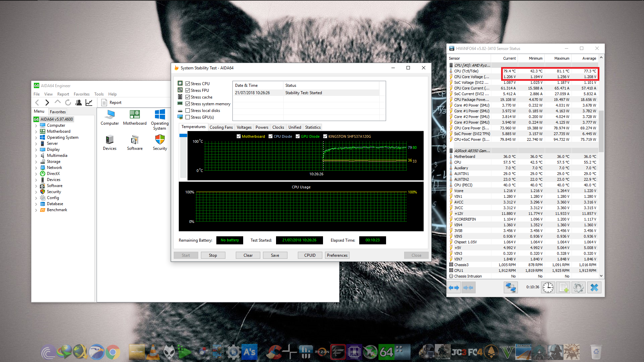Click the HWiNFO expand columns arrows button

[x=454, y=288]
